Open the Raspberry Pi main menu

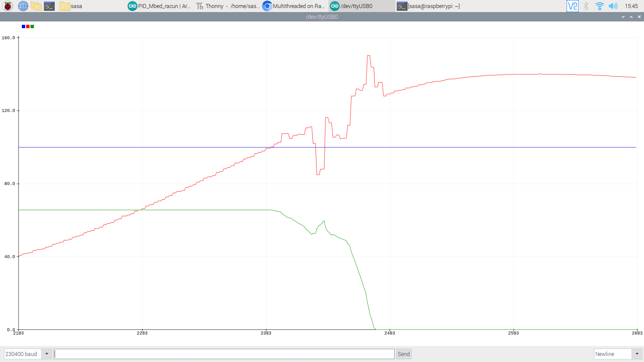[8, 6]
